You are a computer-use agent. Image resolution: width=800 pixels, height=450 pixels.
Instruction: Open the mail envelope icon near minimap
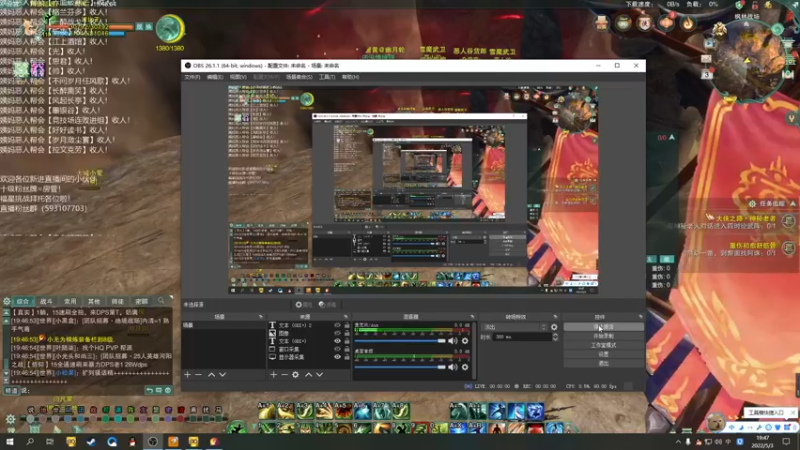point(706,59)
